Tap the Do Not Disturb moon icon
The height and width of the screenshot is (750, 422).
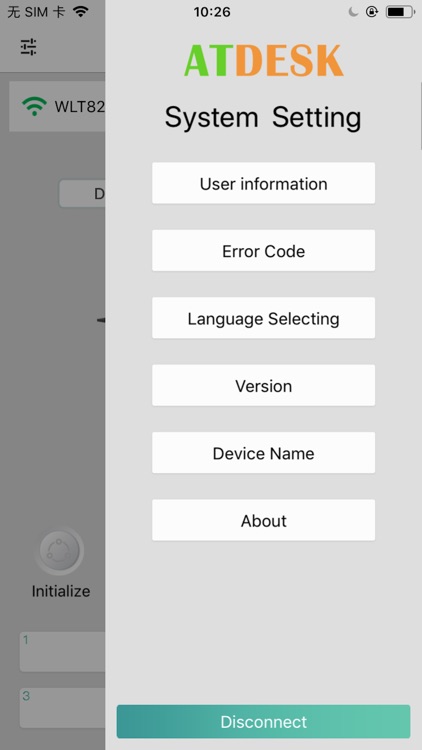(x=353, y=12)
